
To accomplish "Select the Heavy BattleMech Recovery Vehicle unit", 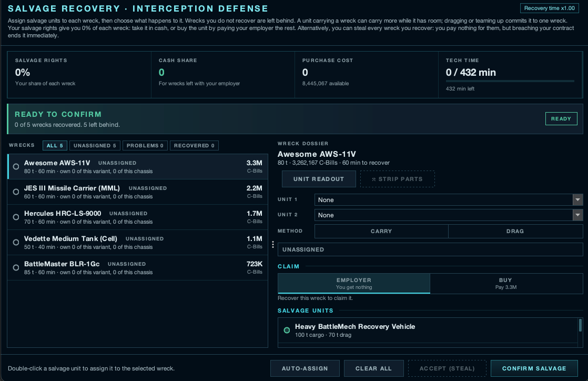I will tap(428, 330).
